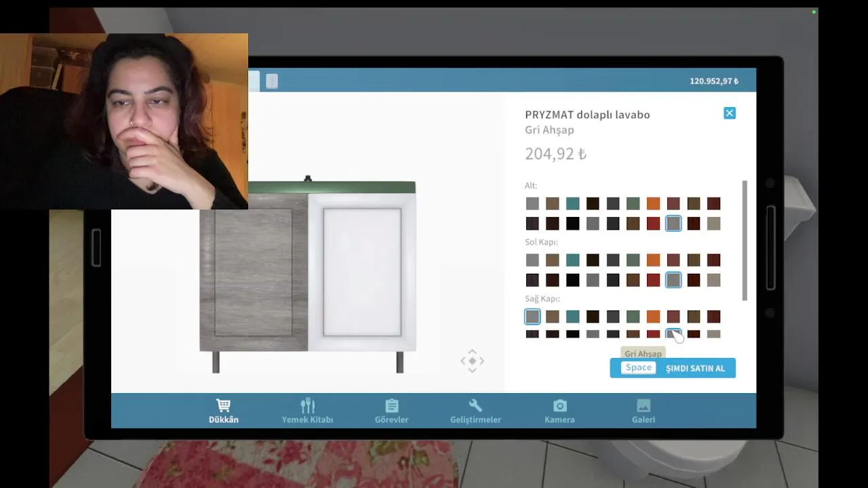Click the Alt: section label

pos(531,186)
